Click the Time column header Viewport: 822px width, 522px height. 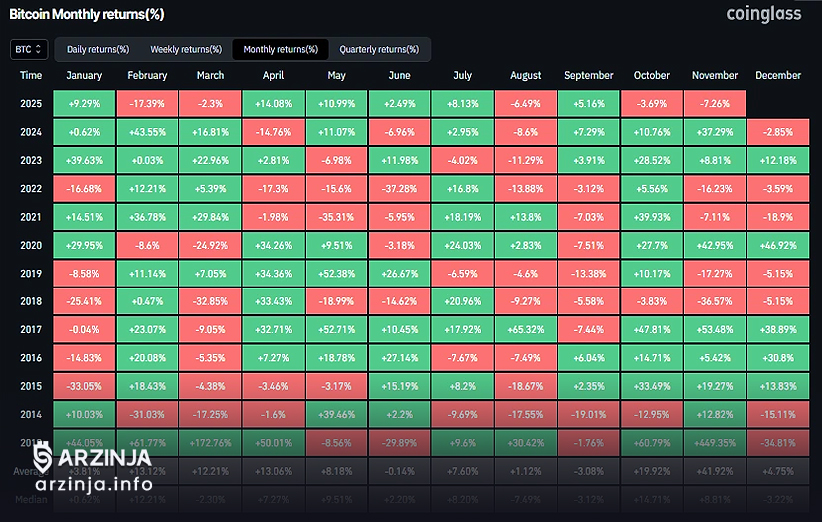click(x=31, y=75)
